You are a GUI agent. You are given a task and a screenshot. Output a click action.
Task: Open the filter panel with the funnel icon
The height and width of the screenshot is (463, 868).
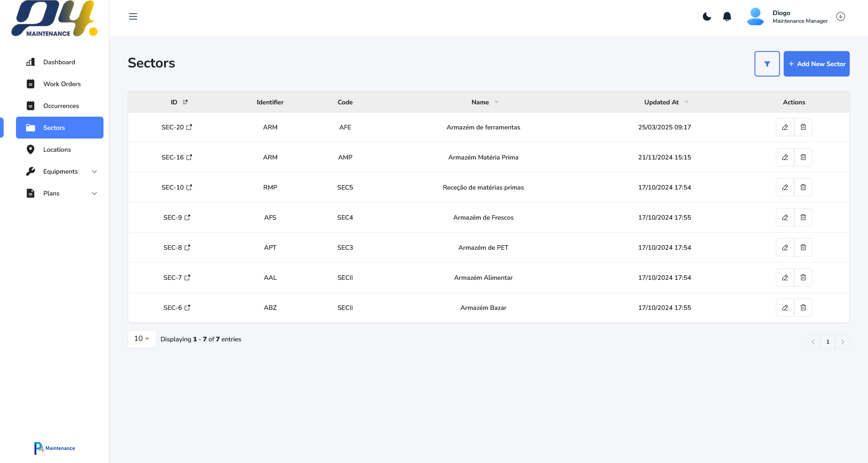click(767, 64)
